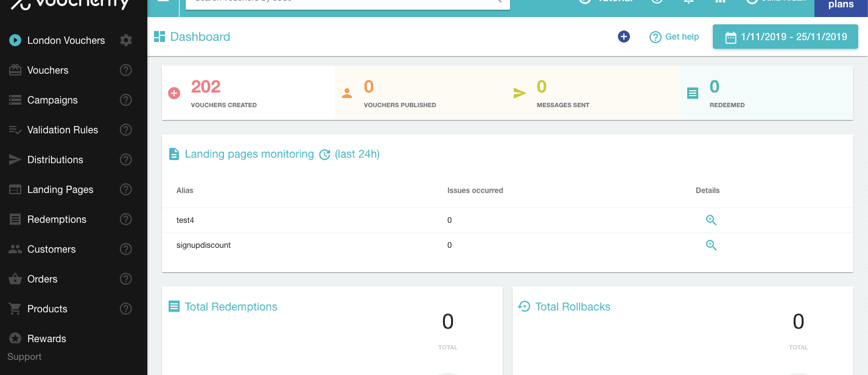This screenshot has height=375, width=868.
Task: Open help for Vouchers in sidebar
Action: [x=126, y=70]
